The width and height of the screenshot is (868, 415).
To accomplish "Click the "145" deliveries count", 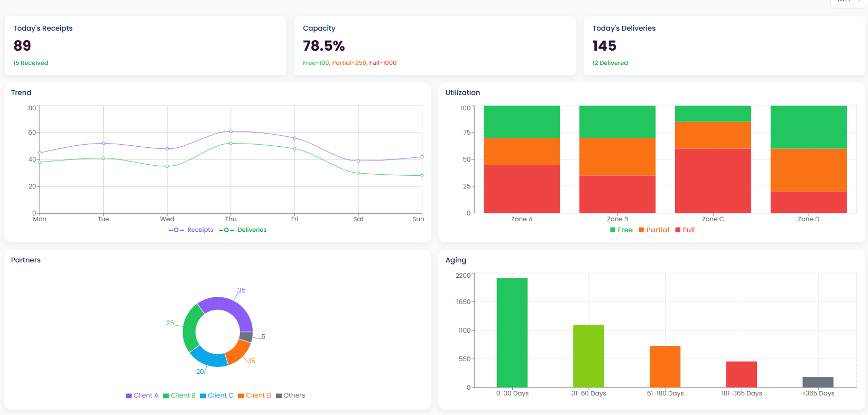I will point(604,46).
